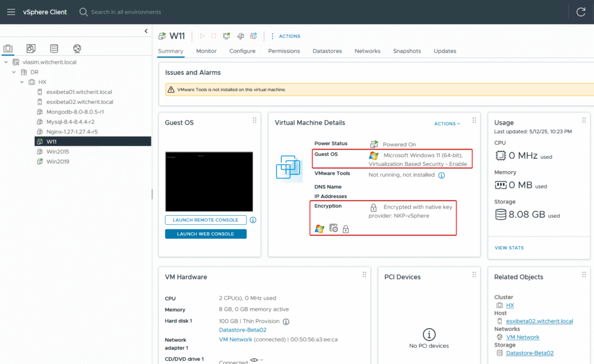Screen dimensions: 594x364
Task: Show the Datastores tab
Action: tap(327, 51)
